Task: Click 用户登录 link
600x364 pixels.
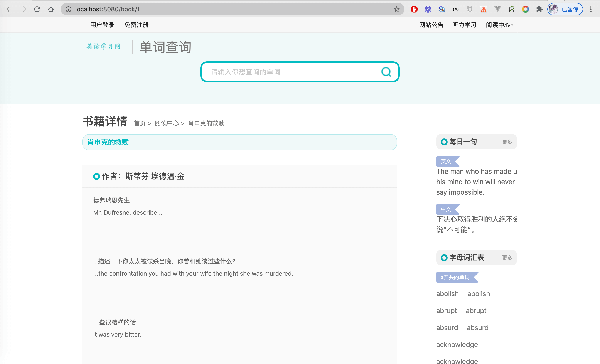Action: point(102,25)
